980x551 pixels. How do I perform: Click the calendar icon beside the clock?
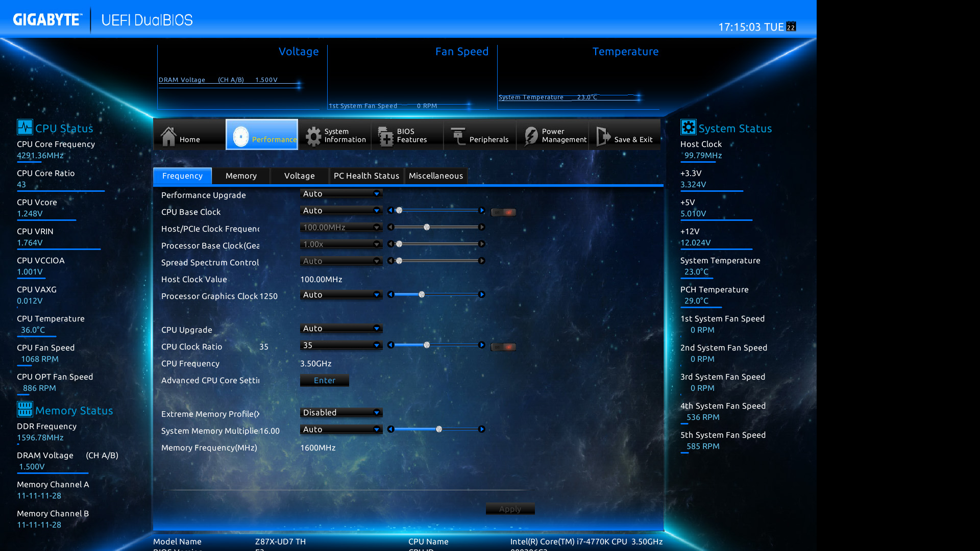[x=791, y=27]
